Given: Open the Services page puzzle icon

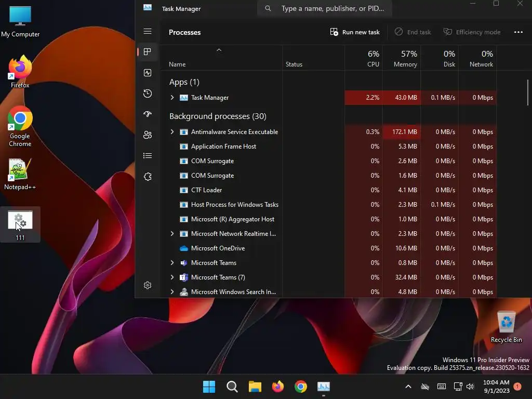Looking at the screenshot, I should pos(147,177).
